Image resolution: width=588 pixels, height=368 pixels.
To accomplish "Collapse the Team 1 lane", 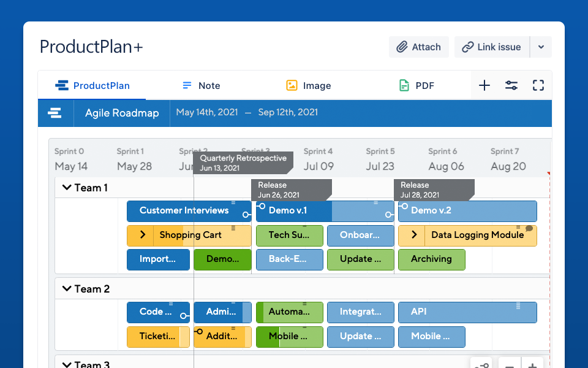I will click(x=67, y=188).
